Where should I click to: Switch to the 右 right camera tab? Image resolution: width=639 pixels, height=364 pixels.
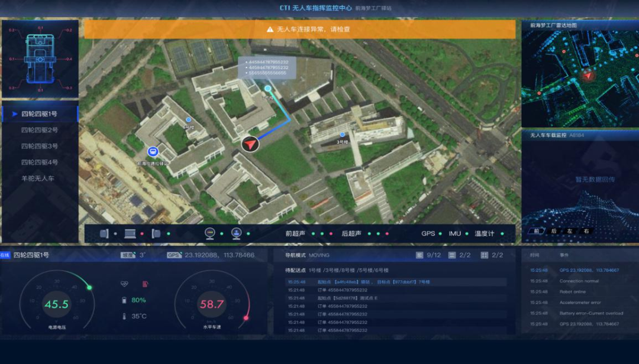[586, 231]
